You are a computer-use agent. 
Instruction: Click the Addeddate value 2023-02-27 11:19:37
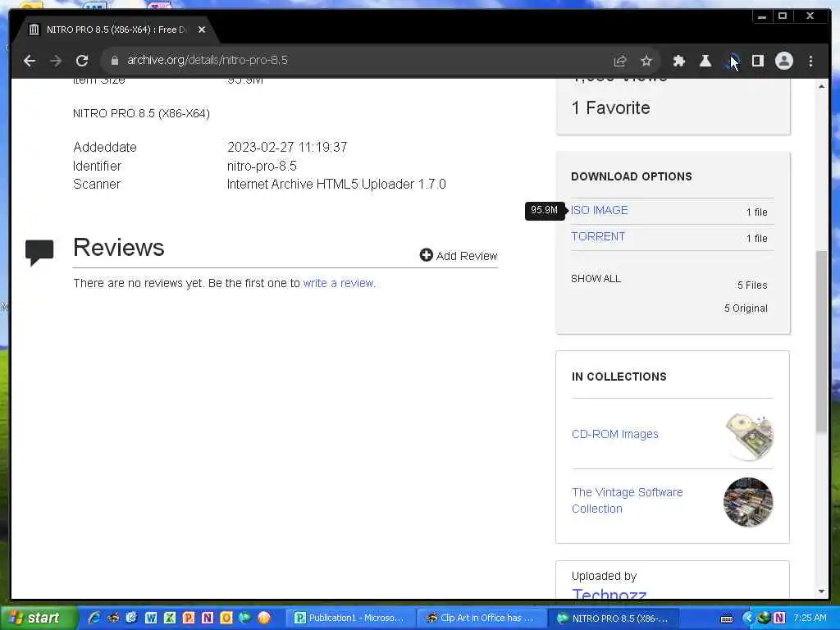tap(287, 147)
